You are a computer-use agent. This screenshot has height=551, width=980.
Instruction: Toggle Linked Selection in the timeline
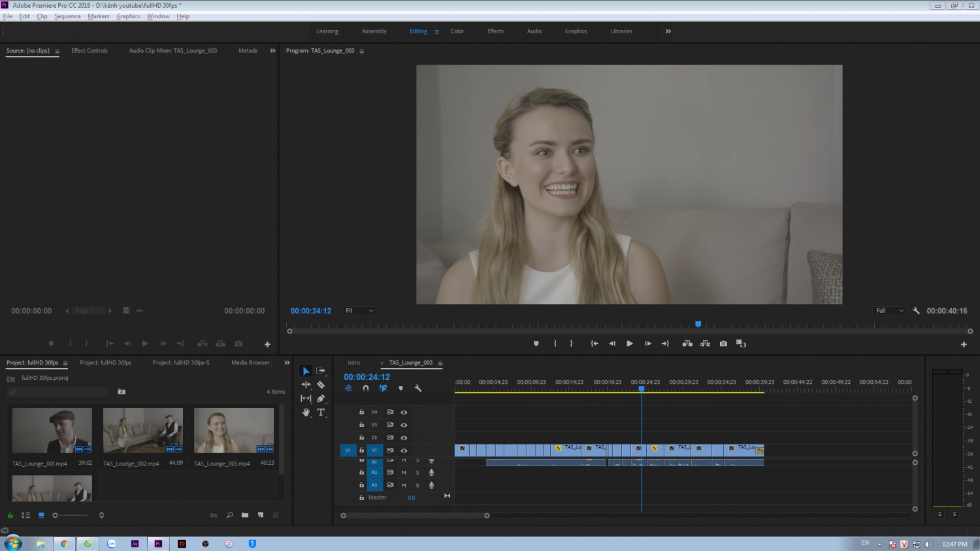click(383, 388)
